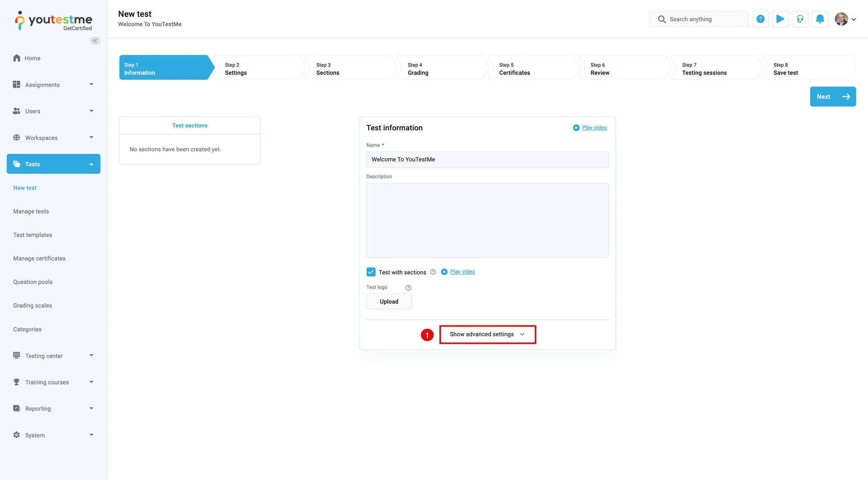This screenshot has height=480, width=868.
Task: Collapse Tests menu arrow
Action: 91,164
